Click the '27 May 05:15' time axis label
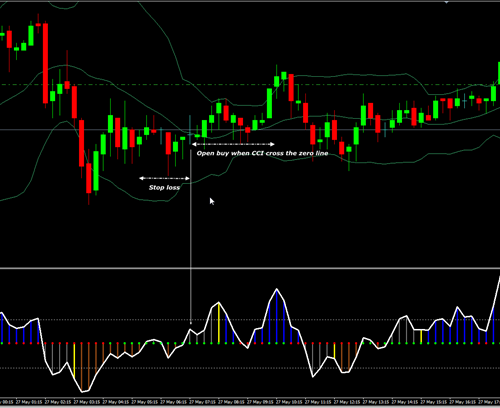The image size is (500, 408). click(x=145, y=402)
